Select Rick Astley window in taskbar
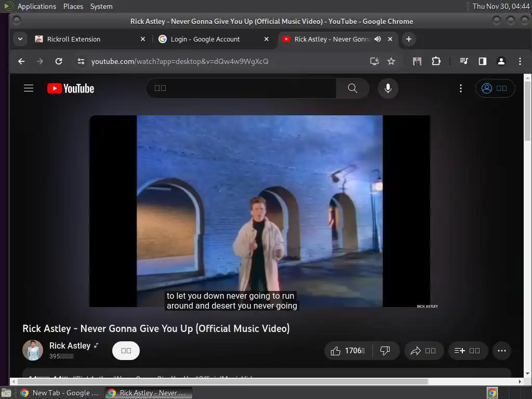Viewport: 532px width, 399px height. coord(148,393)
